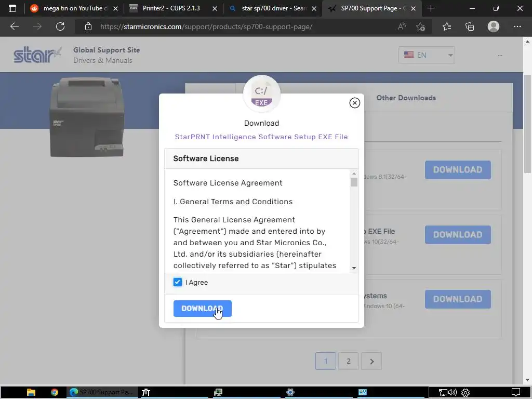Screen dimensions: 532x399
Task: Go back in browser
Action: point(14,26)
